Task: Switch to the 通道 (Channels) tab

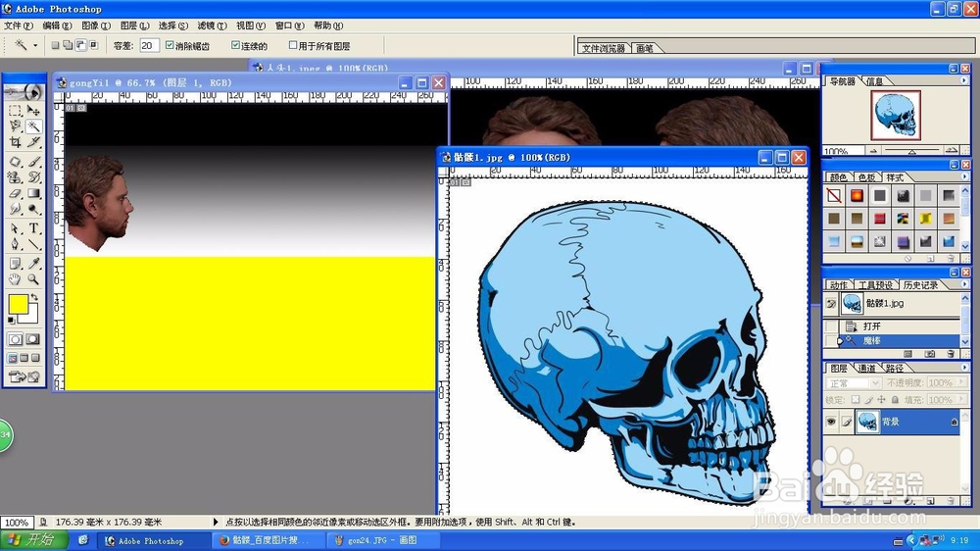Action: click(866, 368)
